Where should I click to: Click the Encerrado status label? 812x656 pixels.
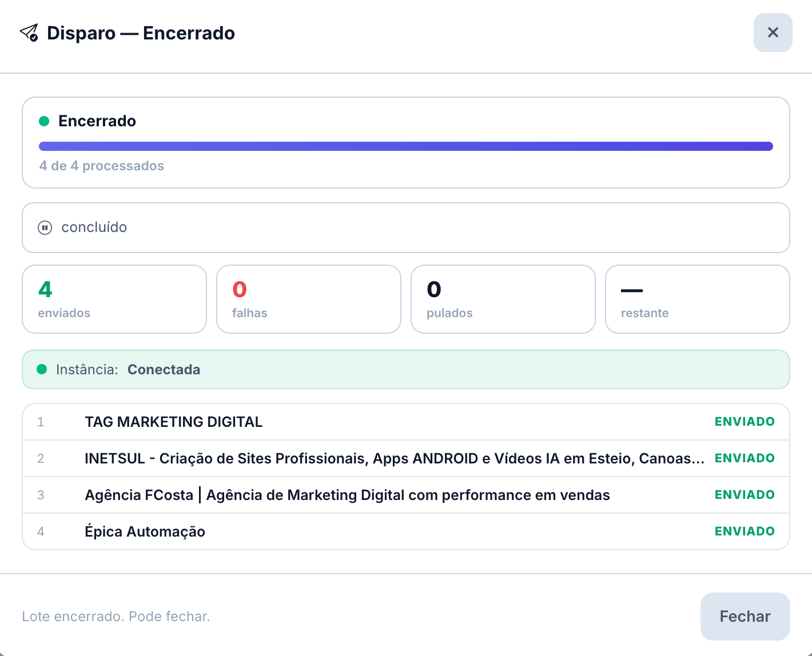point(97,121)
